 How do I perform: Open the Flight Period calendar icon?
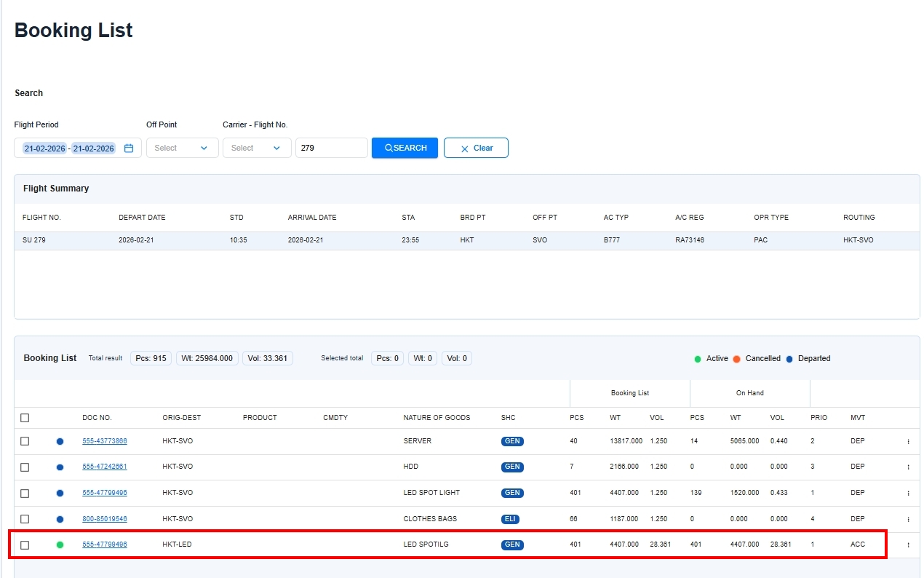click(x=129, y=148)
